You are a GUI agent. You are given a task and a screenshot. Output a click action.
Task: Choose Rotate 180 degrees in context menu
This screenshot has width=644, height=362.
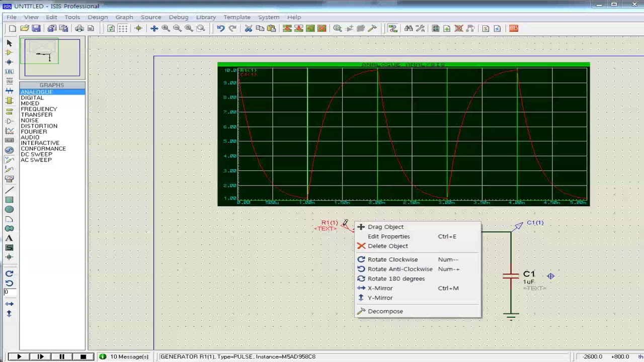pos(418,279)
